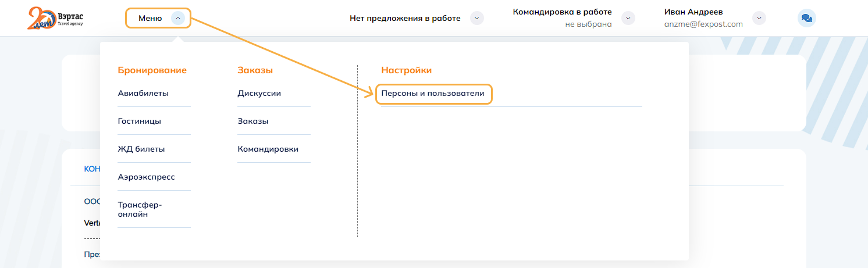Select Авиабилеты from the booking menu
The width and height of the screenshot is (868, 268).
click(143, 93)
